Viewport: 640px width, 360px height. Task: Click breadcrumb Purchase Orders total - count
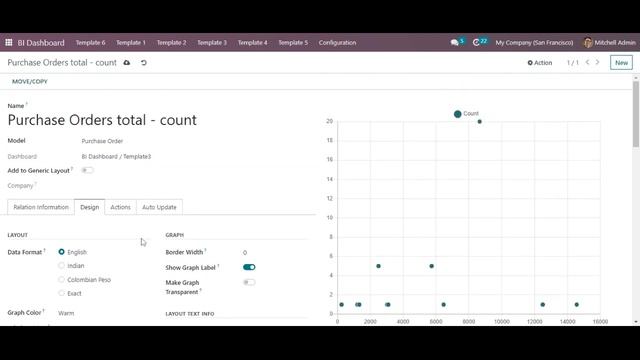[62, 63]
